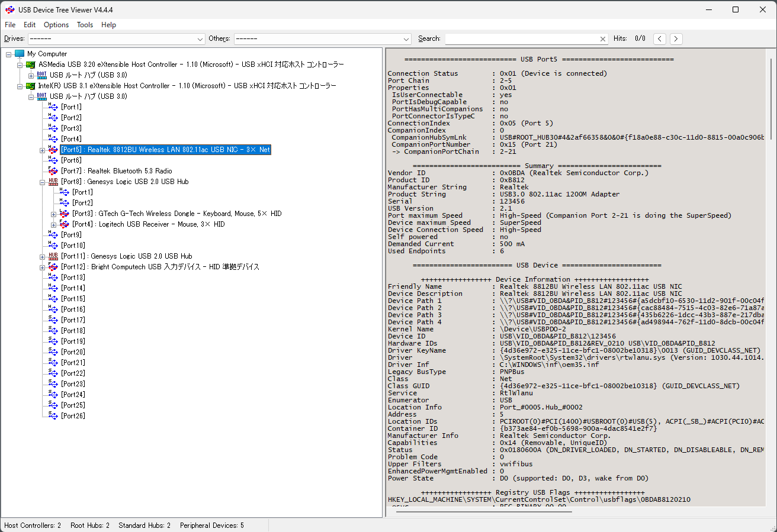The width and height of the screenshot is (777, 532).
Task: Open the File menu
Action: pos(10,25)
